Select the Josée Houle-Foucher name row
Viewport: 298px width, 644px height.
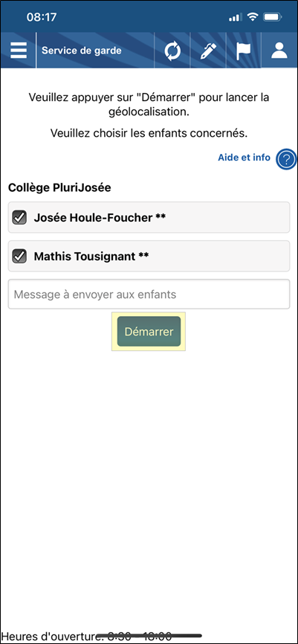[149, 217]
